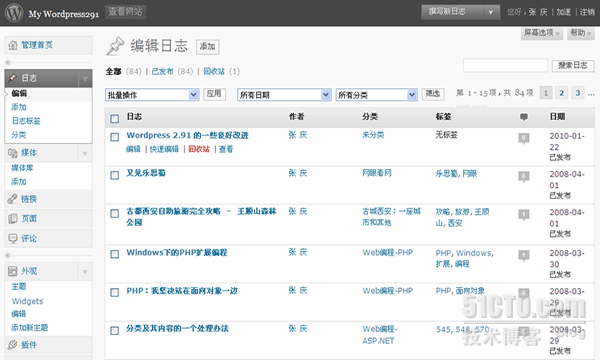Click the 外观 appearance icon
This screenshot has width=600, height=360.
tap(13, 271)
